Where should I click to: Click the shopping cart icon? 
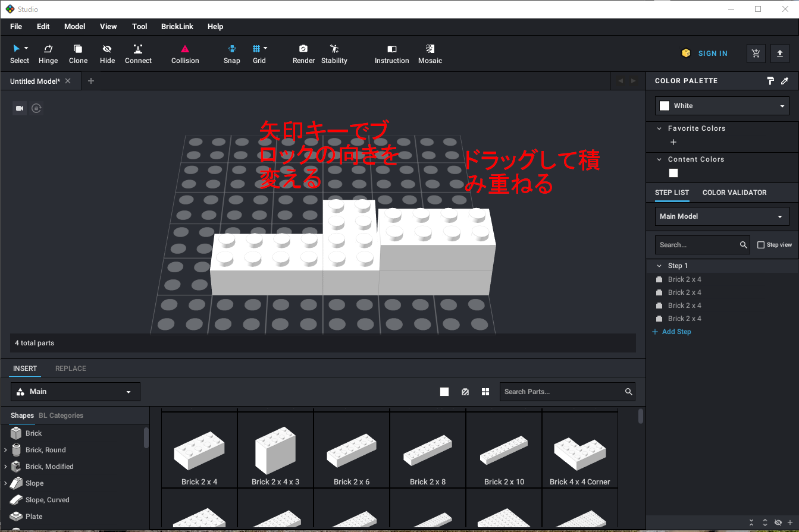tap(756, 53)
